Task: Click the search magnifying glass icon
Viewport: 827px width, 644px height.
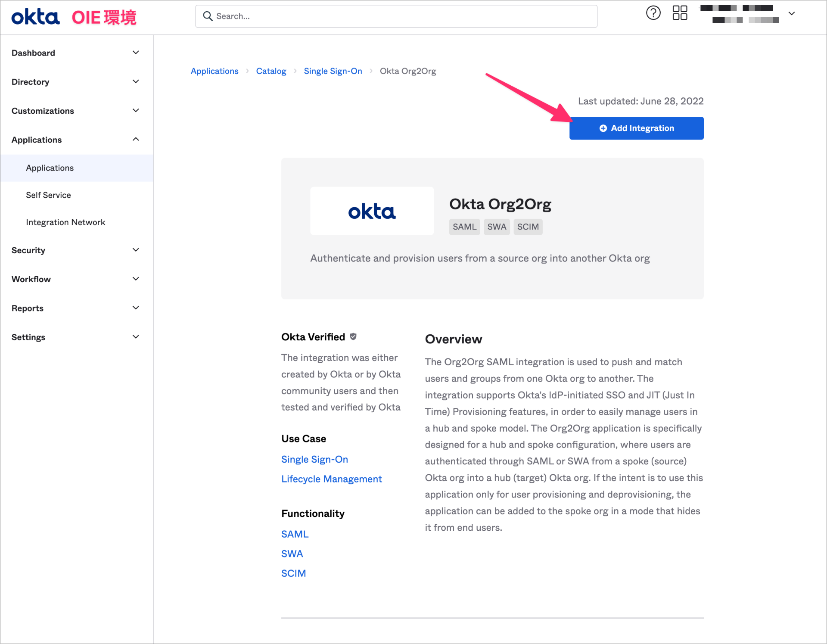Action: (208, 16)
